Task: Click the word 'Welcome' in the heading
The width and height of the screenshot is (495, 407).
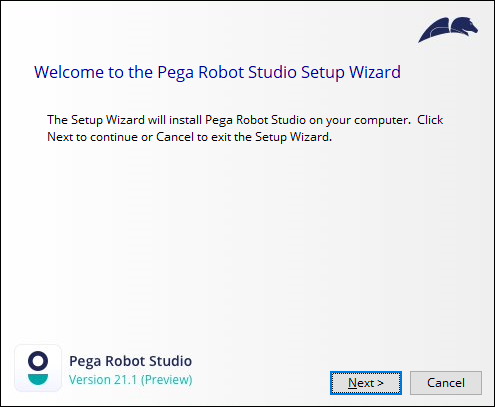Action: 69,72
